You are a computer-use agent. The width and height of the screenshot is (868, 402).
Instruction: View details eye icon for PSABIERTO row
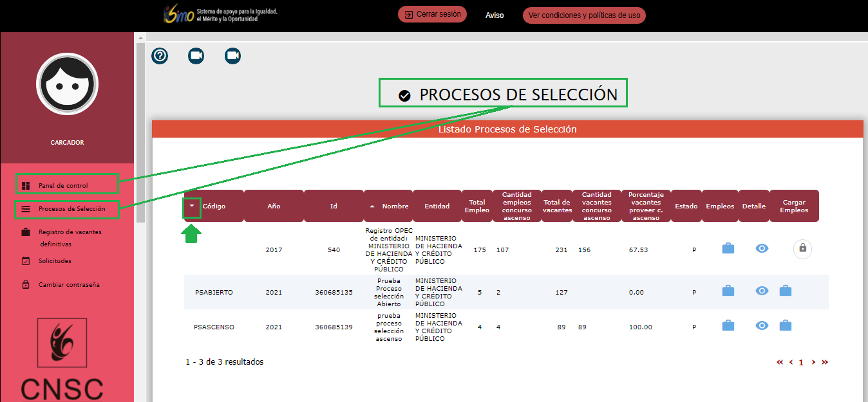pyautogui.click(x=762, y=291)
